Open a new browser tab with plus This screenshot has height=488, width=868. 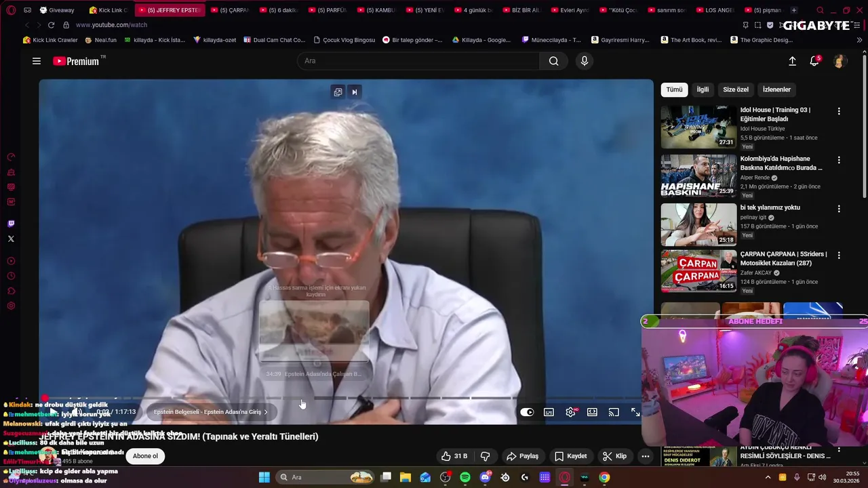point(794,10)
